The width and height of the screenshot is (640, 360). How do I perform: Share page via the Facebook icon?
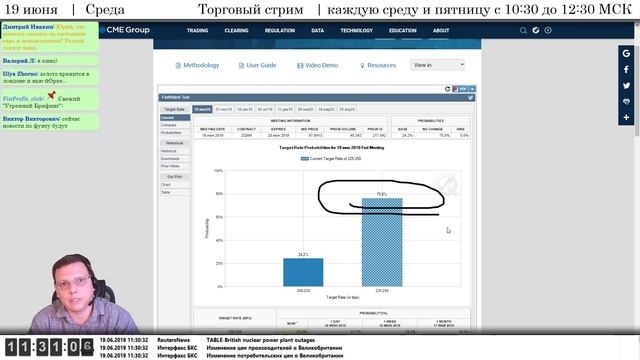[626, 69]
